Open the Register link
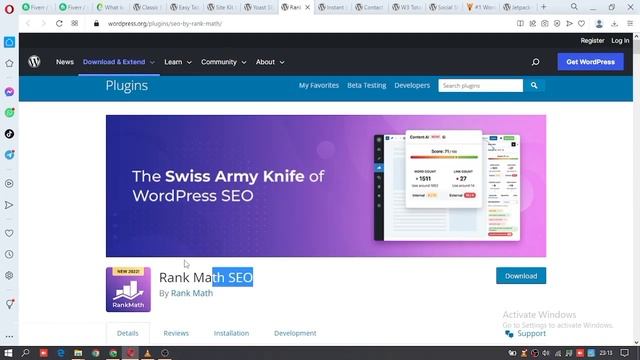The height and width of the screenshot is (360, 640). tap(592, 40)
